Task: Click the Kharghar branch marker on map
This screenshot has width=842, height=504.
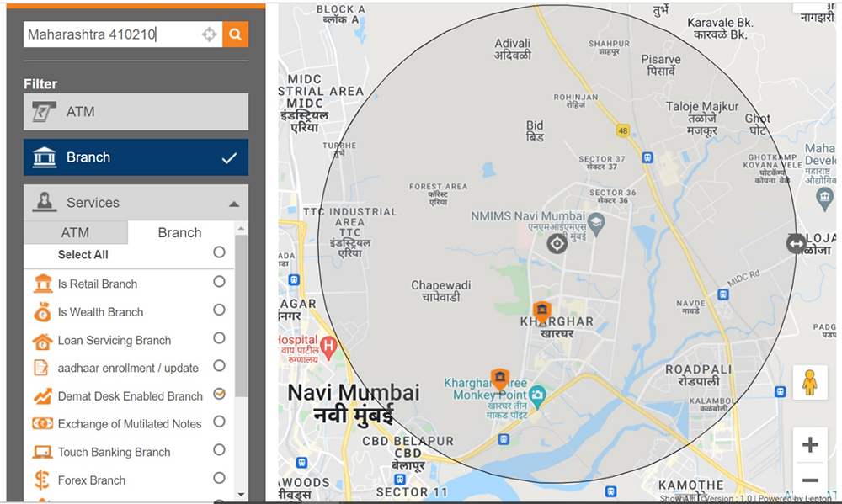Action: click(541, 312)
